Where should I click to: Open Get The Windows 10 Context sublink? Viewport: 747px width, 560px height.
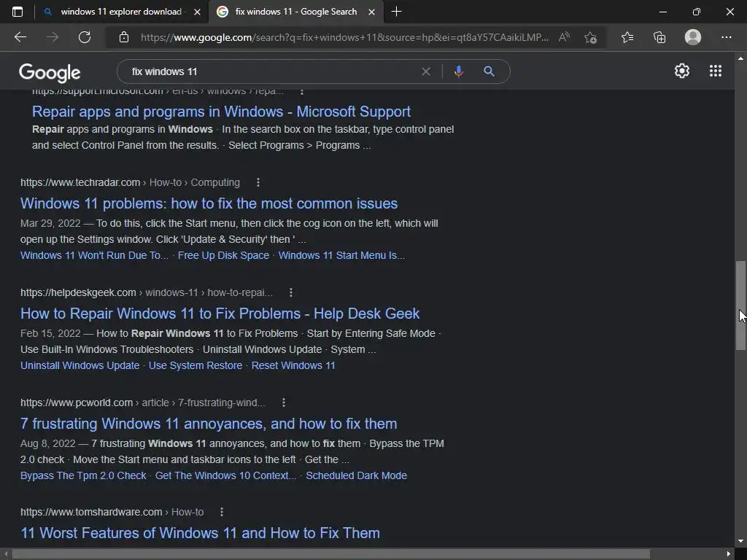[226, 475]
